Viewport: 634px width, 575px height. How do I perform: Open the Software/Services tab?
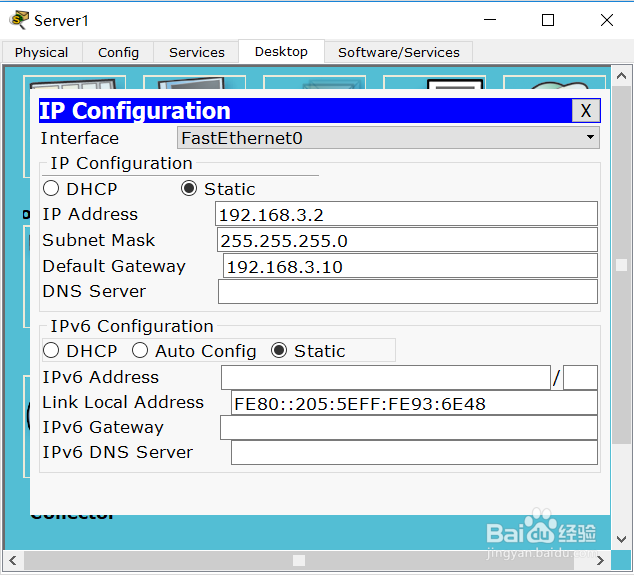pos(399,53)
